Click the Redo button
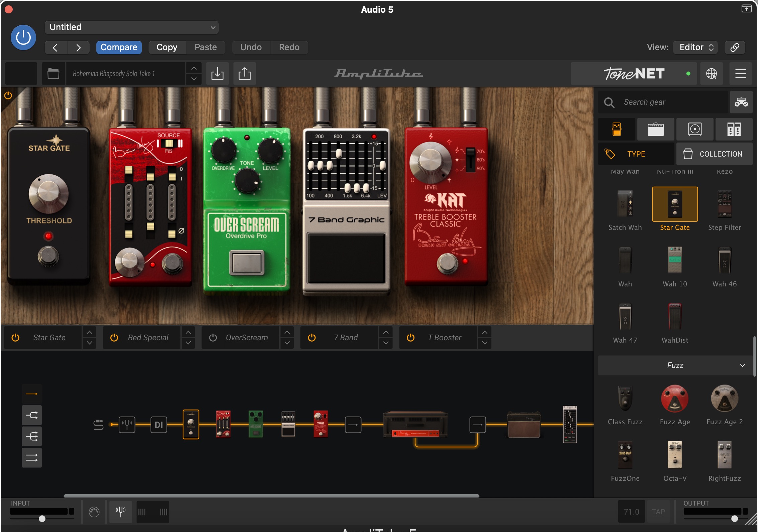758x532 pixels. pyautogui.click(x=289, y=48)
